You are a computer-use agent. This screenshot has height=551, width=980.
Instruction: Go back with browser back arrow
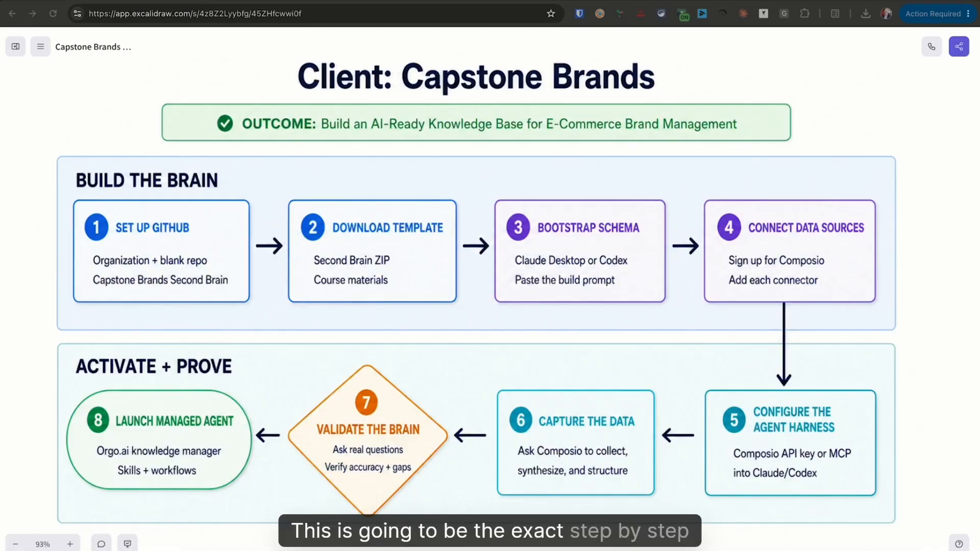(x=12, y=14)
